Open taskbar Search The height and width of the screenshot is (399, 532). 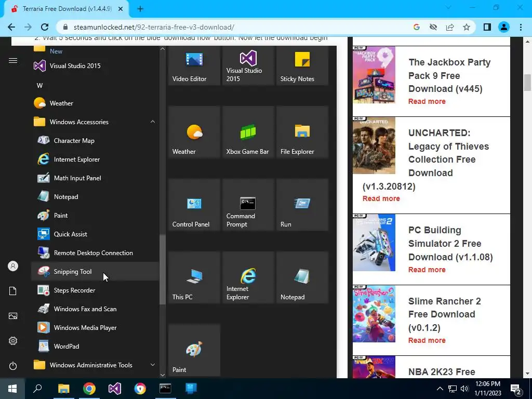[x=37, y=389]
